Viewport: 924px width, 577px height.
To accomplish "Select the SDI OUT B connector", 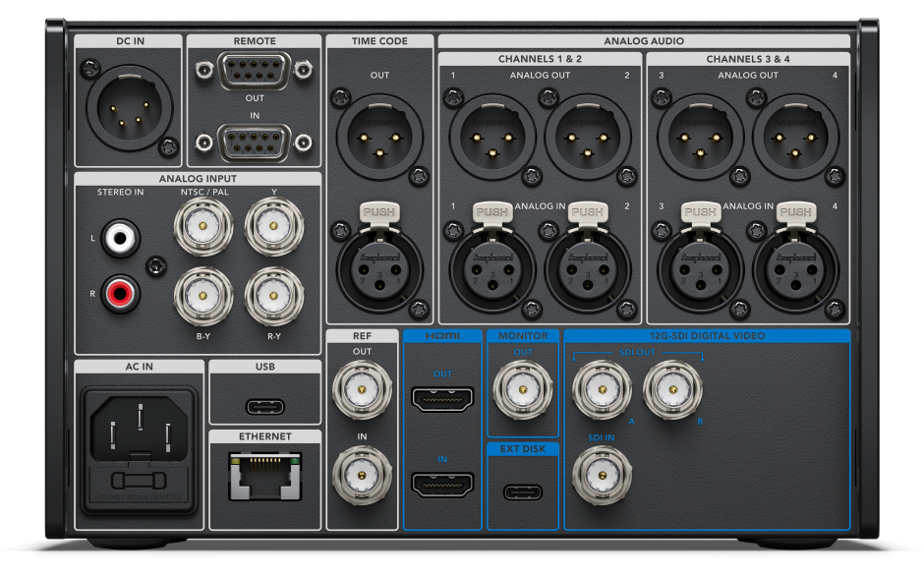I will [x=673, y=389].
